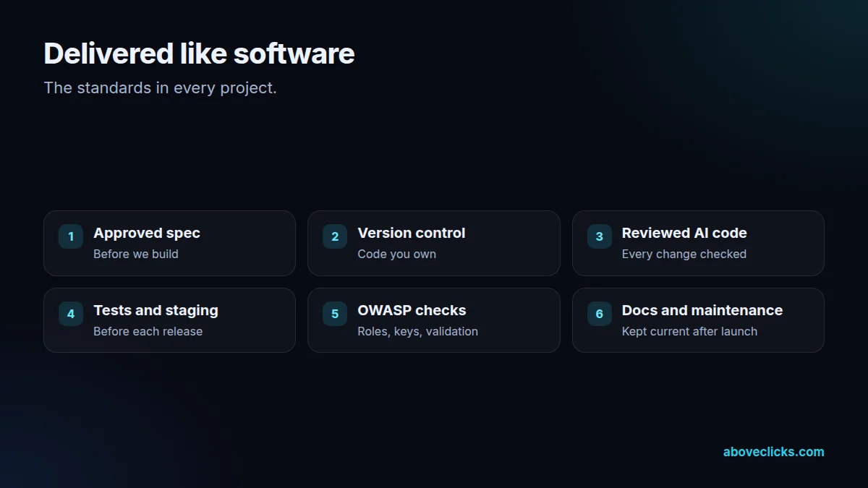Click the 'Roles, keys, validation' description
The width and height of the screenshot is (868, 488).
click(x=417, y=331)
